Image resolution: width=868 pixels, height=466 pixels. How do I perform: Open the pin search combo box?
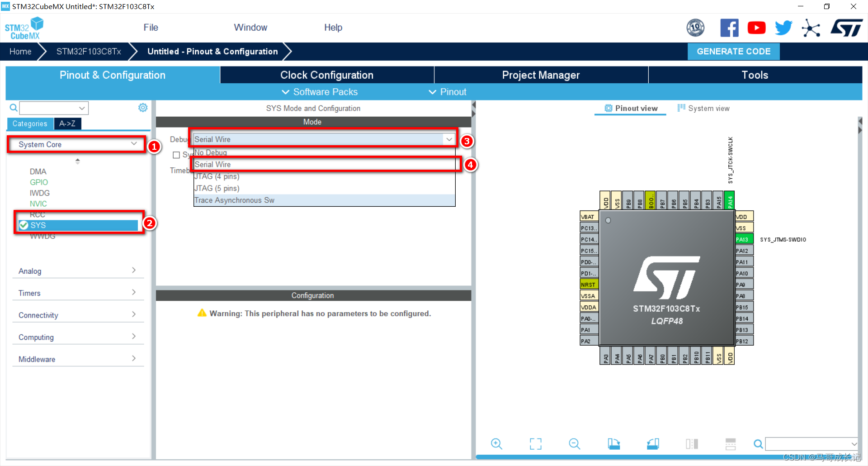pyautogui.click(x=811, y=444)
